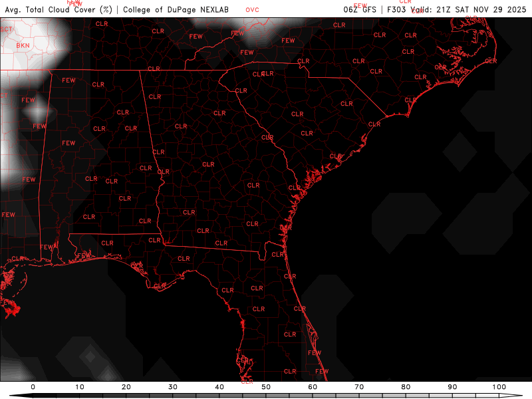Click the "F303" forecast hour label

[396, 9]
